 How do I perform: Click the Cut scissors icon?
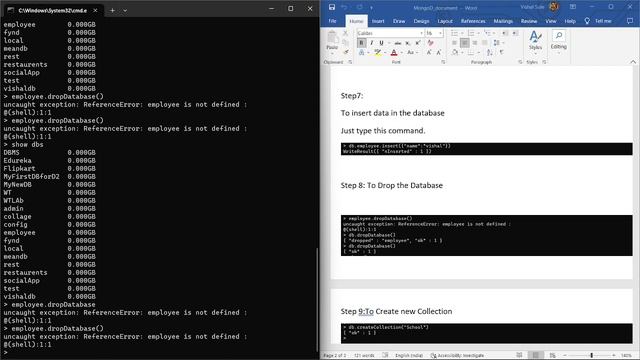[x=346, y=33]
